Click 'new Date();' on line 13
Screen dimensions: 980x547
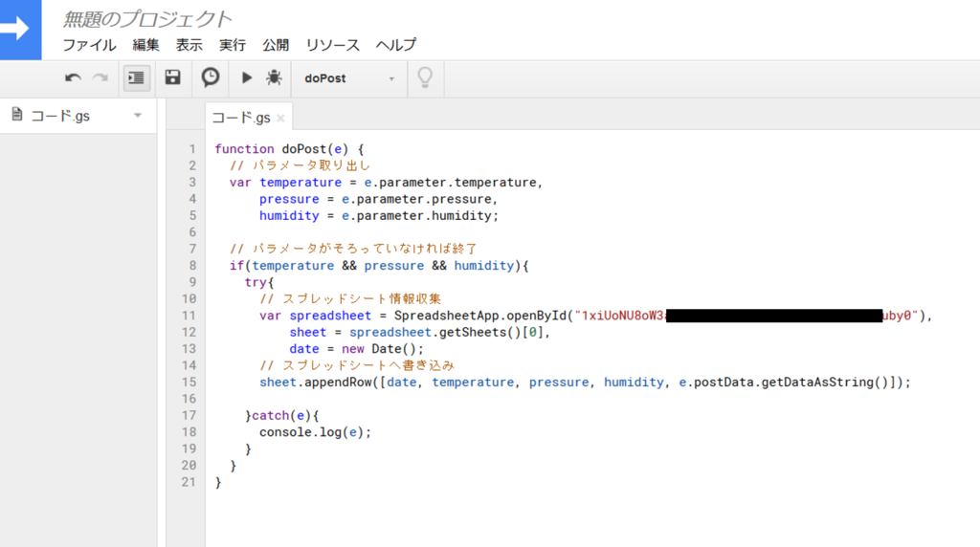pos(383,349)
